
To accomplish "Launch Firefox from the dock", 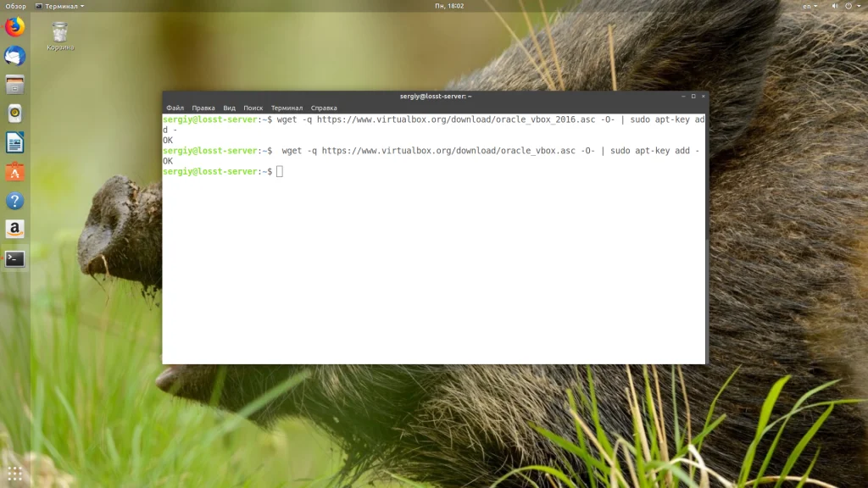I will point(15,27).
